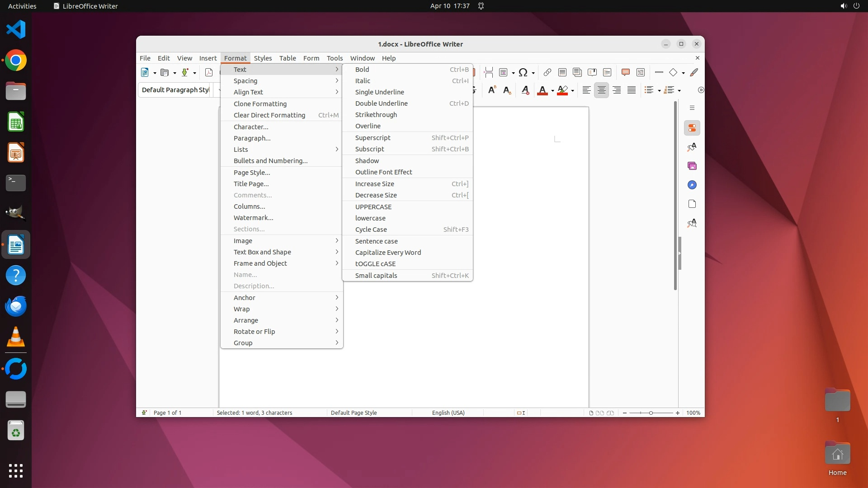Viewport: 868px width, 488px height.
Task: Expand the unordered list dropdown arrow
Action: pyautogui.click(x=659, y=91)
